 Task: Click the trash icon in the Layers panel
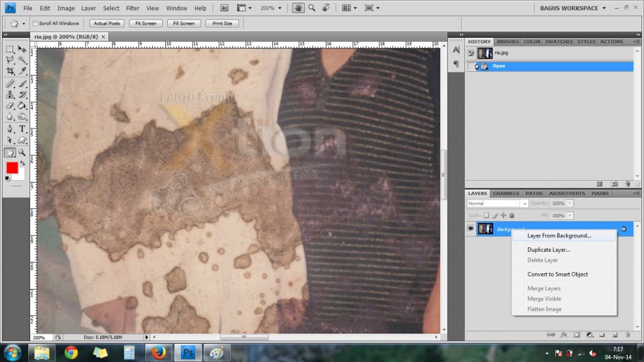pos(627,335)
